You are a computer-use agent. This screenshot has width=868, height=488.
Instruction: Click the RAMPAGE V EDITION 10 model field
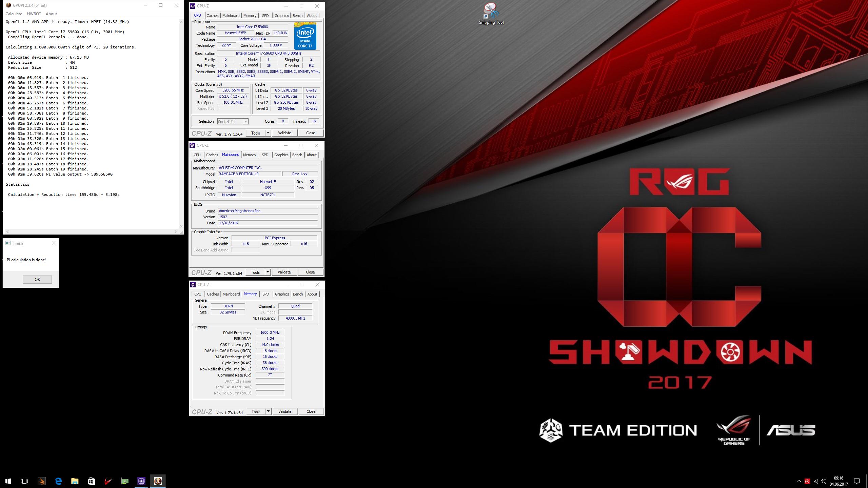point(249,174)
